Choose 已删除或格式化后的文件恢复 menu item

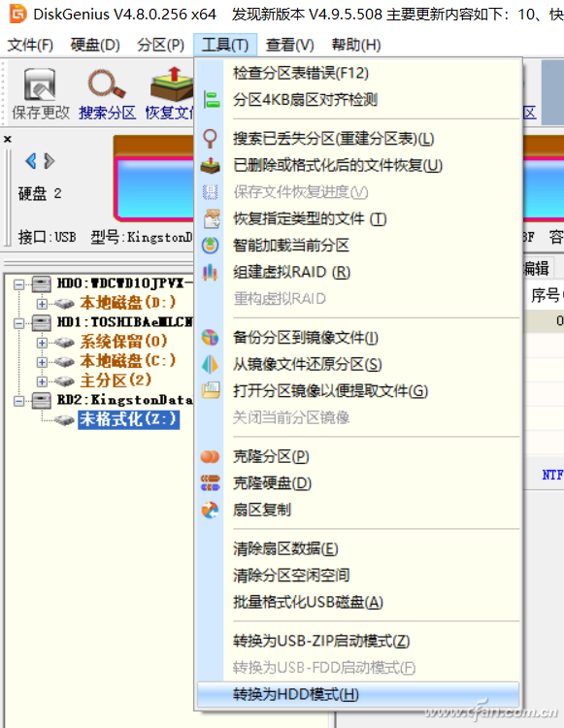click(x=358, y=165)
